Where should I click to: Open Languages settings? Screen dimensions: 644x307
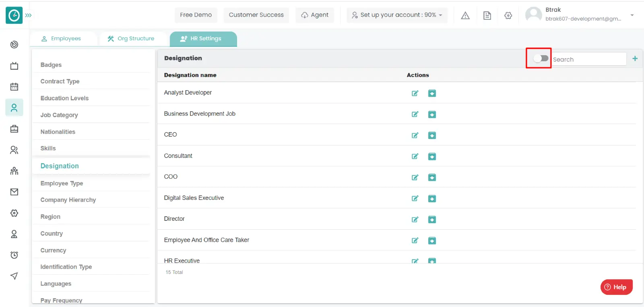click(x=56, y=284)
